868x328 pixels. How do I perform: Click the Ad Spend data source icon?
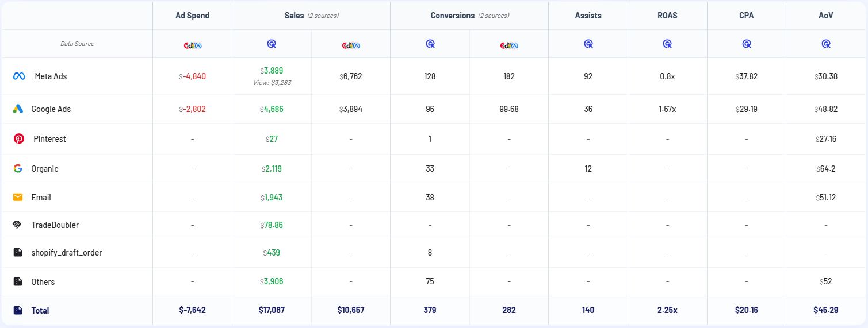(x=192, y=44)
